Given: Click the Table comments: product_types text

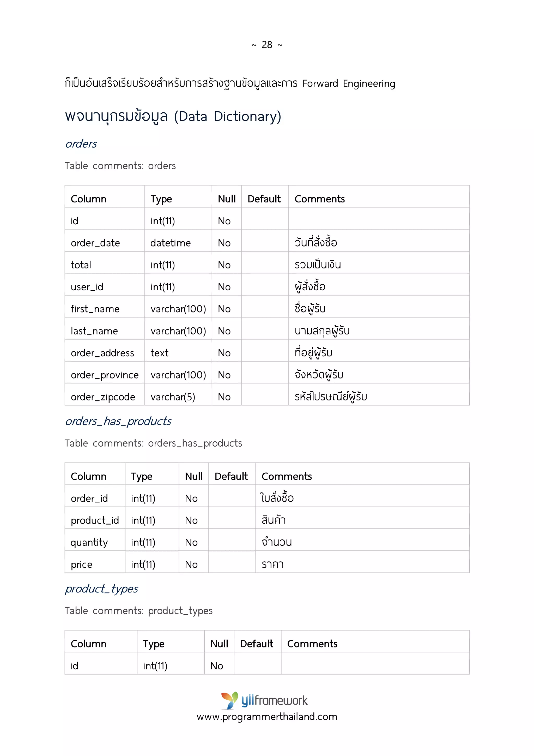Looking at the screenshot, I should pyautogui.click(x=138, y=611).
